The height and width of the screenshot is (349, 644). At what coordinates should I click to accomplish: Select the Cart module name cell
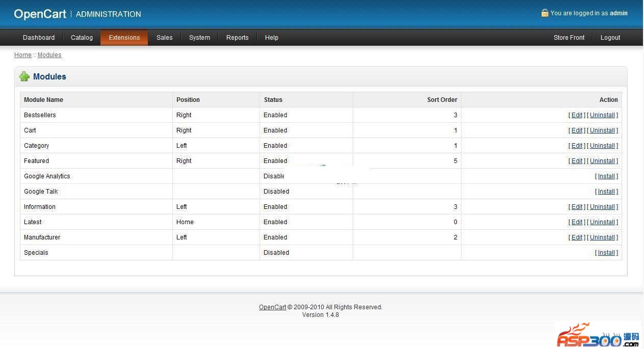tap(96, 130)
